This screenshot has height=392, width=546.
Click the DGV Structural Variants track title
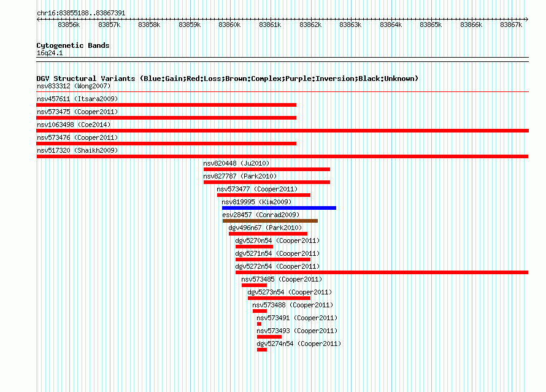tap(228, 79)
